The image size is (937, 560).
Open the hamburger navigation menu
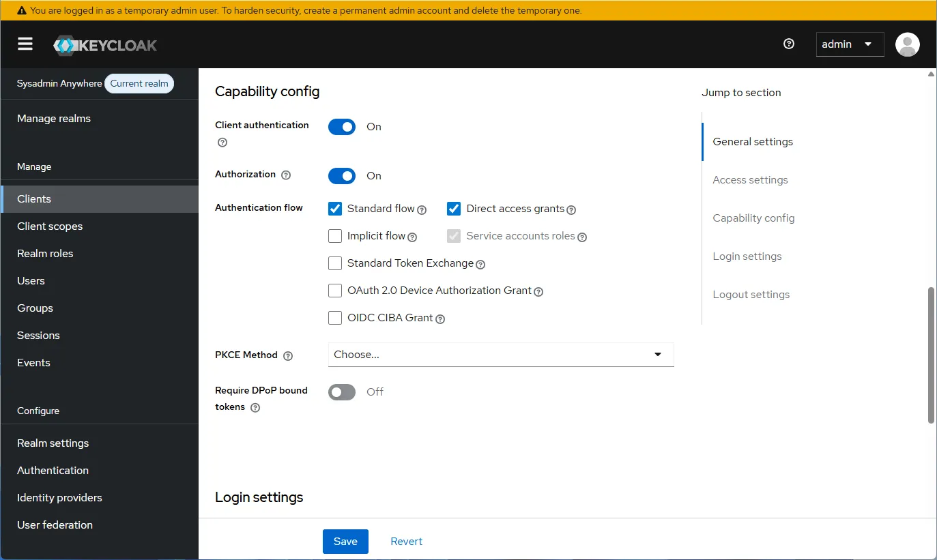[25, 44]
